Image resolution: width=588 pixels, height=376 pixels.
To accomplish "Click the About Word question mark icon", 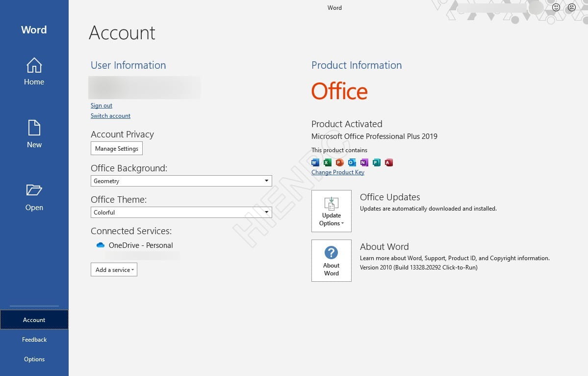I will [x=331, y=252].
